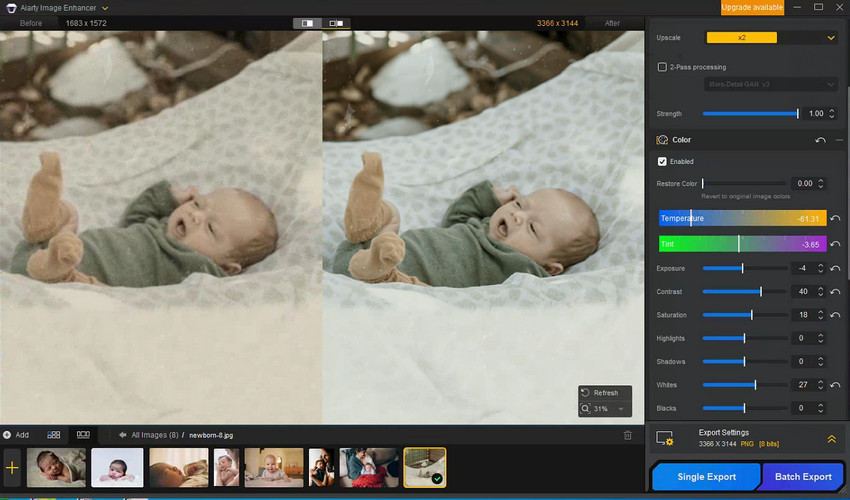The image size is (850, 500).
Task: Click the Saturation value stepper arrows
Action: pyautogui.click(x=821, y=315)
